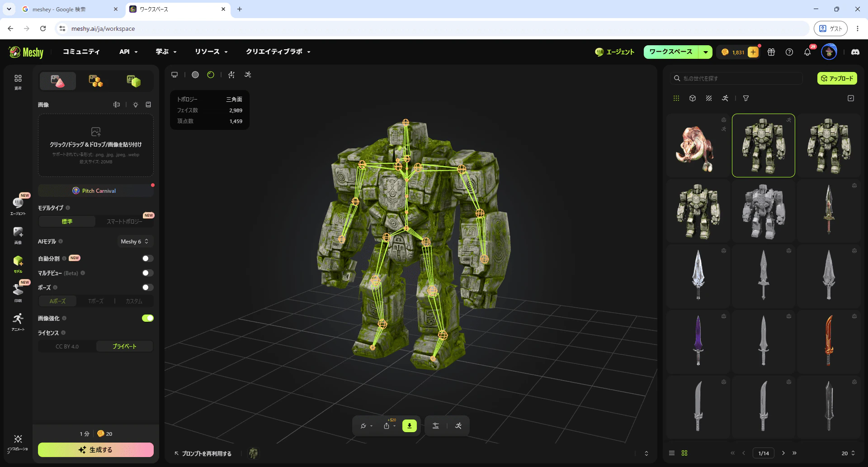Screen dimensions: 868x467
Task: Switch asset panel to list view
Action: click(672, 453)
